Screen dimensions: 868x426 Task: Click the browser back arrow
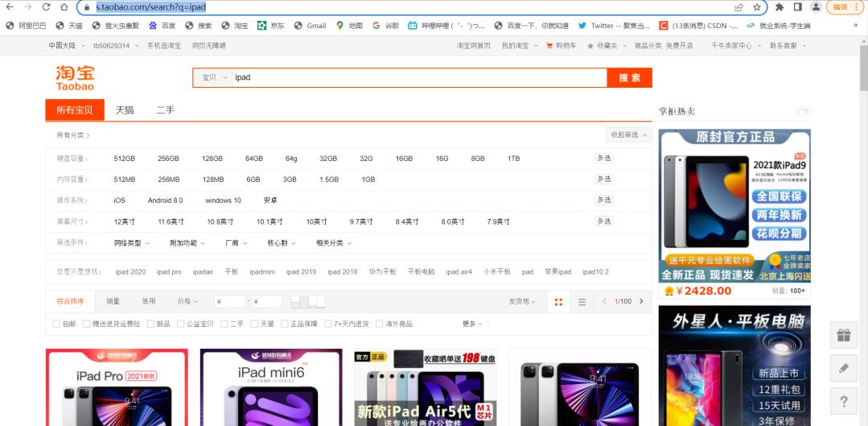click(10, 7)
